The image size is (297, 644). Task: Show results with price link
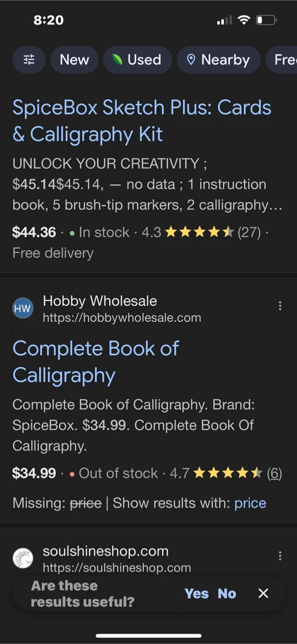(250, 503)
